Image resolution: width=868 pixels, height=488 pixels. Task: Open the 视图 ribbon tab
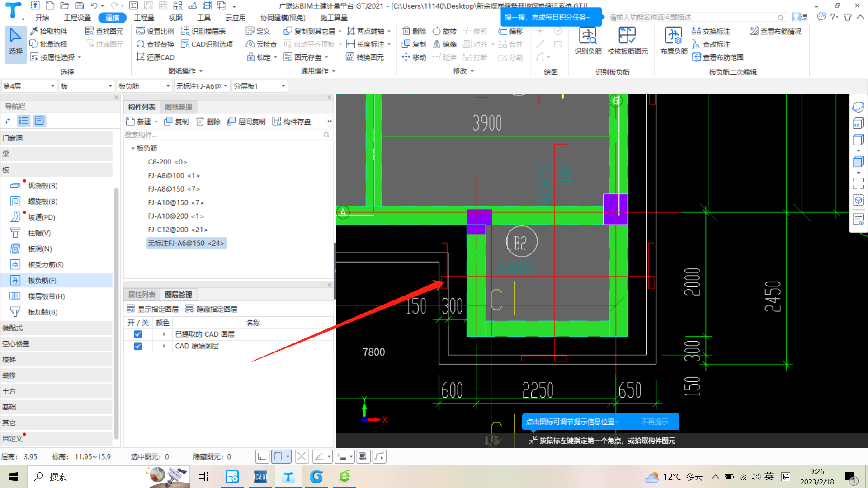[x=175, y=18]
